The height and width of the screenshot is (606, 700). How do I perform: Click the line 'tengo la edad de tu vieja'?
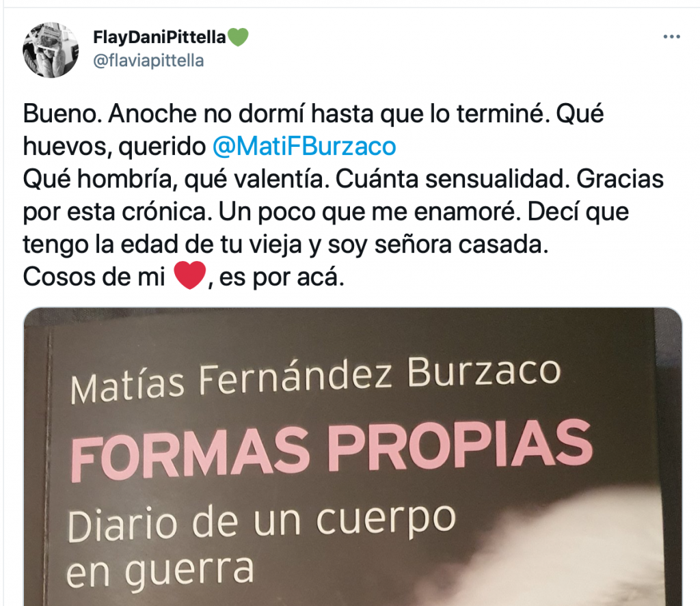(285, 245)
